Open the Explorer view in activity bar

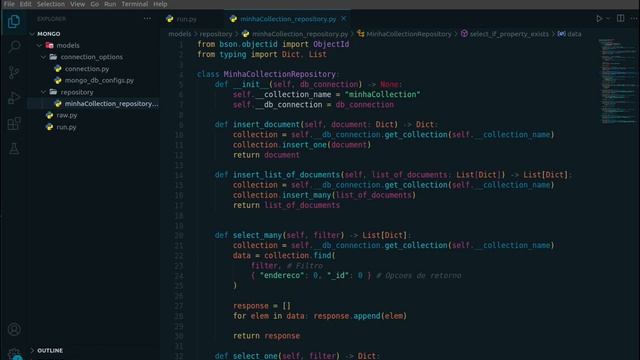pyautogui.click(x=14, y=21)
